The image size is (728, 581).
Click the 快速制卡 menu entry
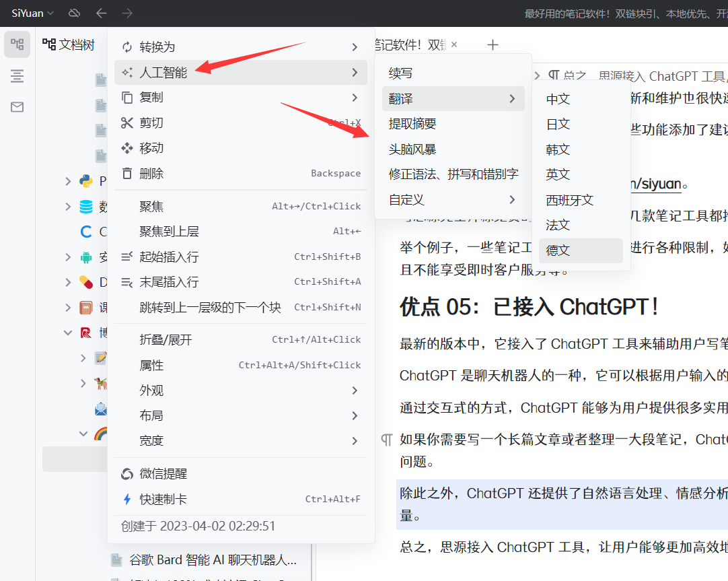pos(240,500)
